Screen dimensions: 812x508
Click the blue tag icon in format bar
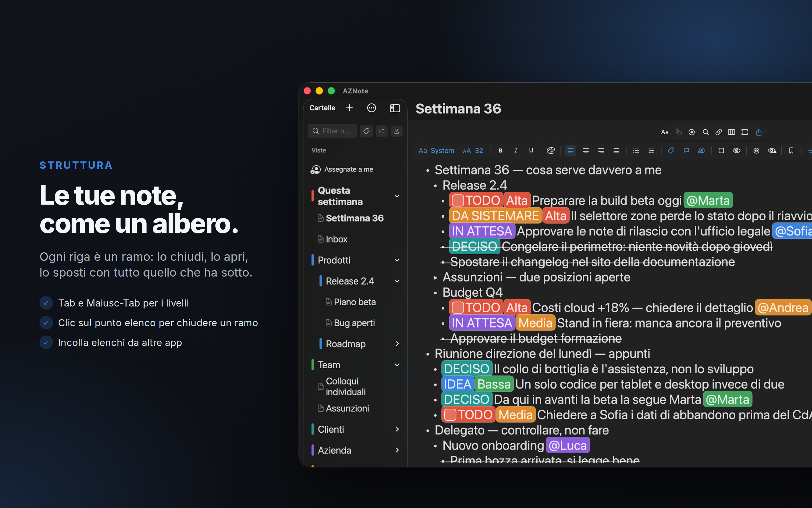[671, 150]
